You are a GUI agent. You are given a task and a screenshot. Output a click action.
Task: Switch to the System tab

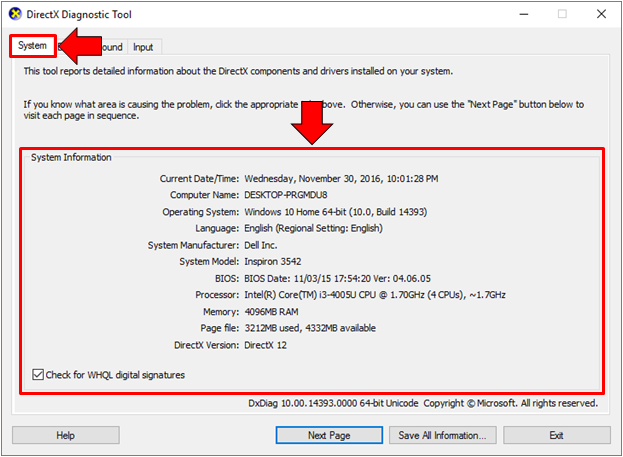click(x=33, y=46)
